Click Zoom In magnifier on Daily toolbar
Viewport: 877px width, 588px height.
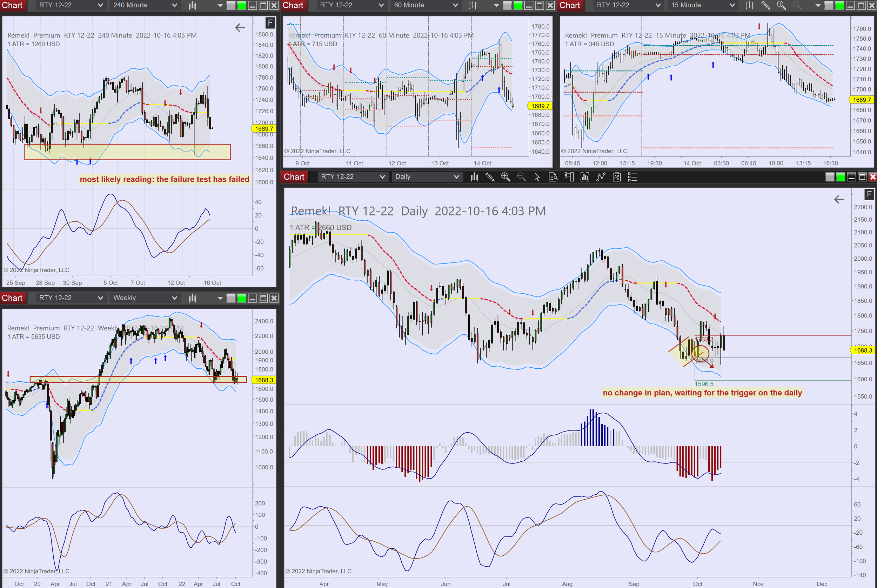(x=506, y=177)
